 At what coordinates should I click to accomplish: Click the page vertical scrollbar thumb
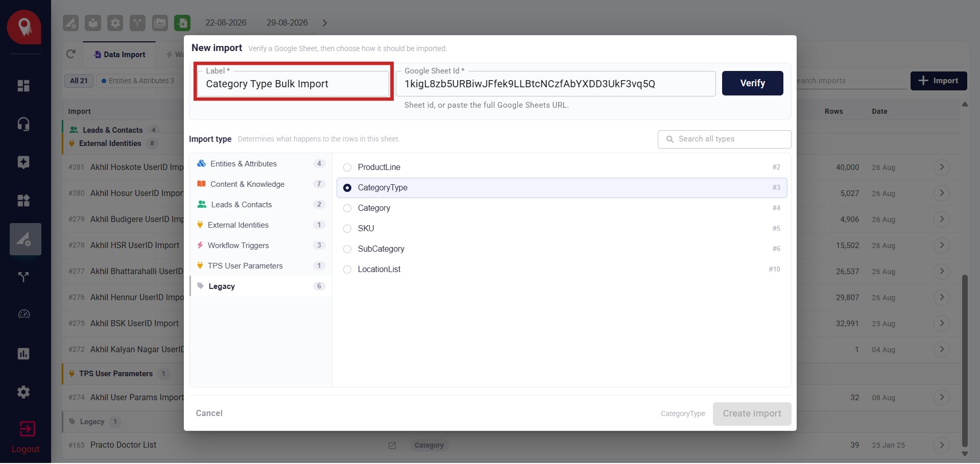pyautogui.click(x=965, y=360)
